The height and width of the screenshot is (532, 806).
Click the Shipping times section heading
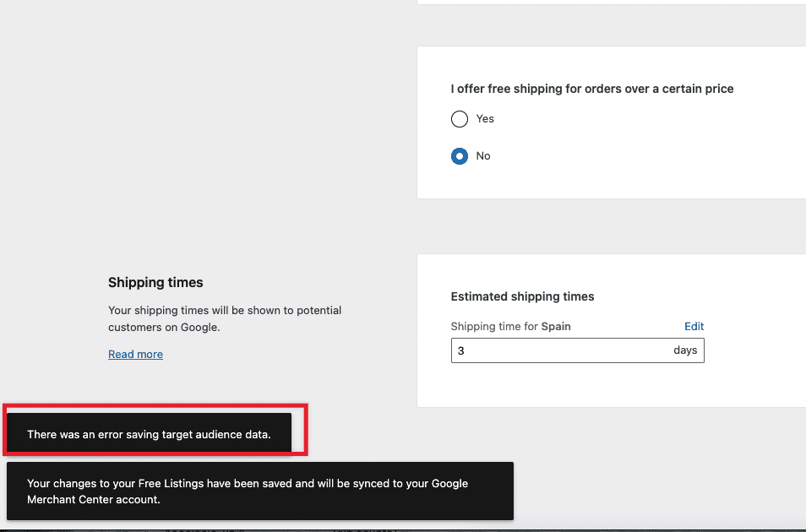point(155,282)
